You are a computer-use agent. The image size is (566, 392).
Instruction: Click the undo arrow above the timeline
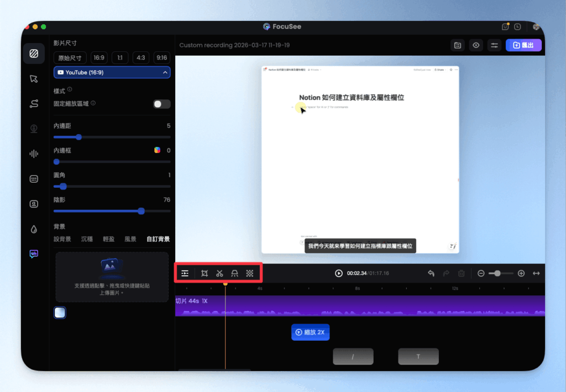(431, 273)
